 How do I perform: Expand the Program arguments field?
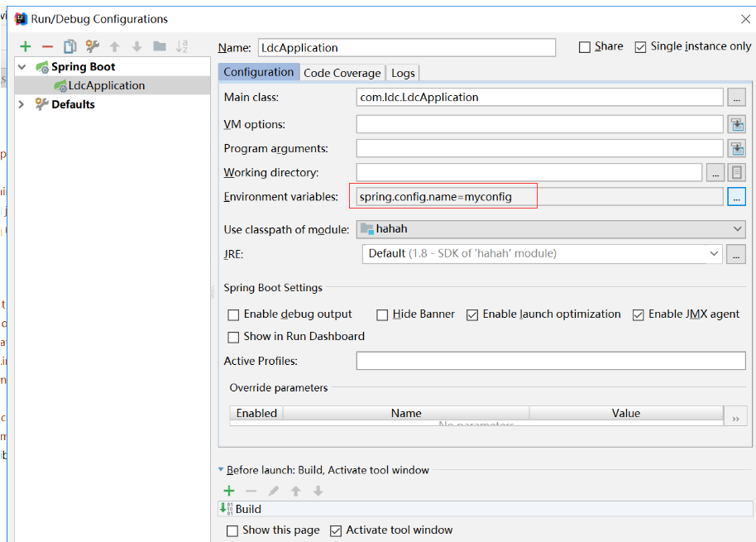coord(736,148)
